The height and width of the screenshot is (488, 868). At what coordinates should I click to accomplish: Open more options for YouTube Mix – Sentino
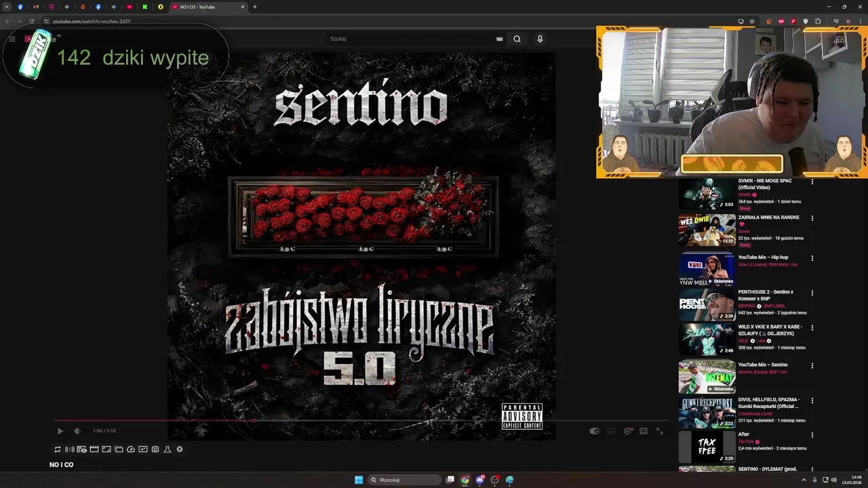(x=812, y=365)
